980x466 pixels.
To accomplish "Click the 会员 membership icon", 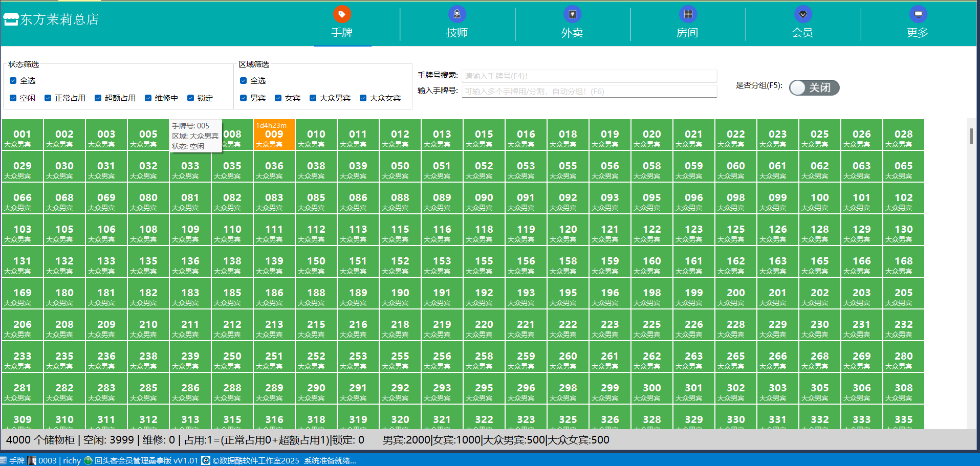I will pyautogui.click(x=802, y=14).
